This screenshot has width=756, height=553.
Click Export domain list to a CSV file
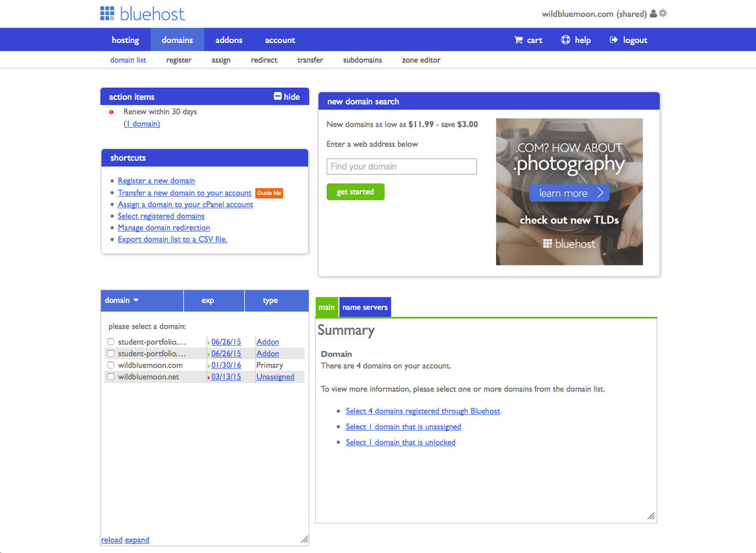173,240
